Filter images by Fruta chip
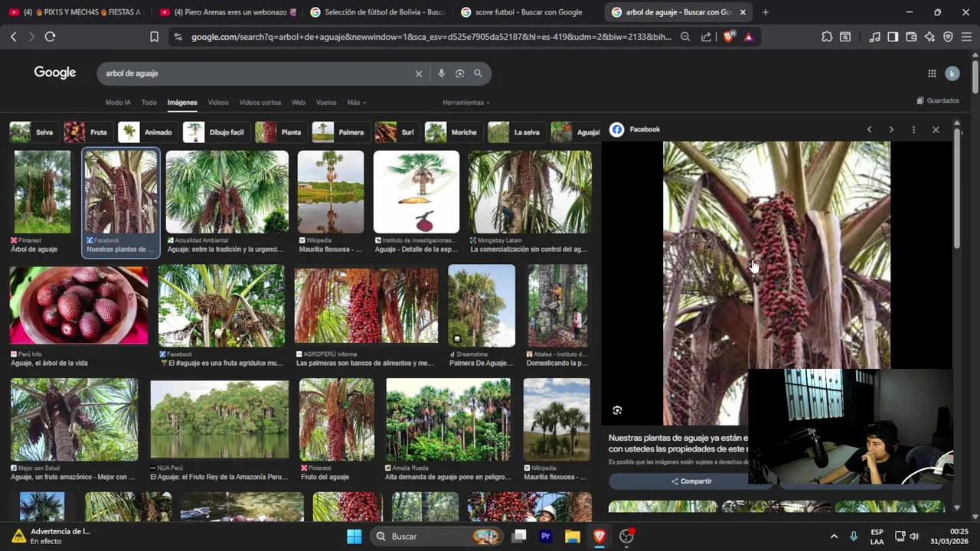 pyautogui.click(x=87, y=132)
